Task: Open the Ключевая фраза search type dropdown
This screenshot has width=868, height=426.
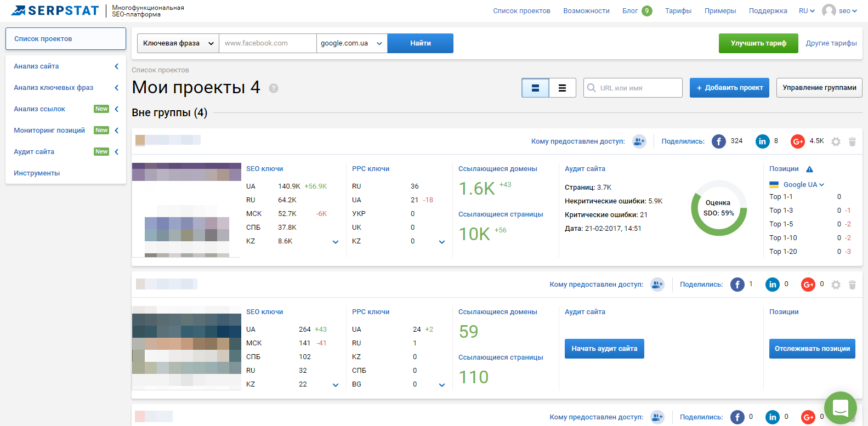Action: click(178, 43)
